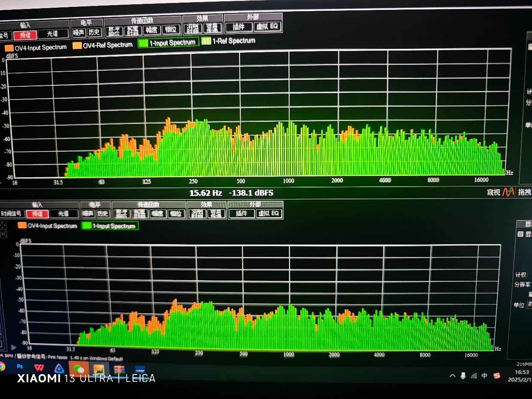This screenshot has width=532, height=399.
Task: Click the network tray icon
Action: point(474,376)
